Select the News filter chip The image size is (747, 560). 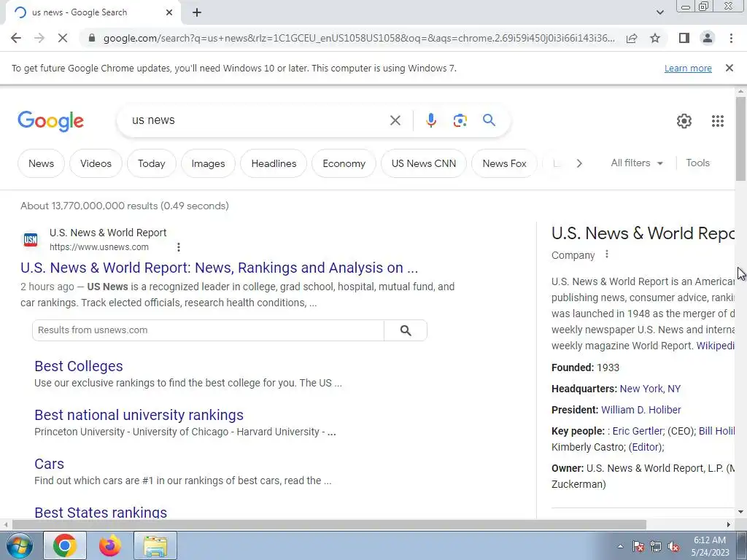pos(41,163)
